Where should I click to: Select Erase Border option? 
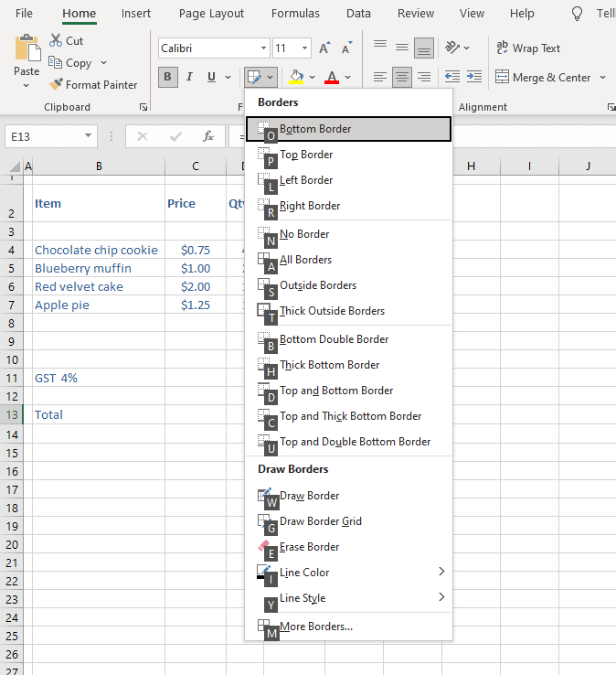coord(348,547)
